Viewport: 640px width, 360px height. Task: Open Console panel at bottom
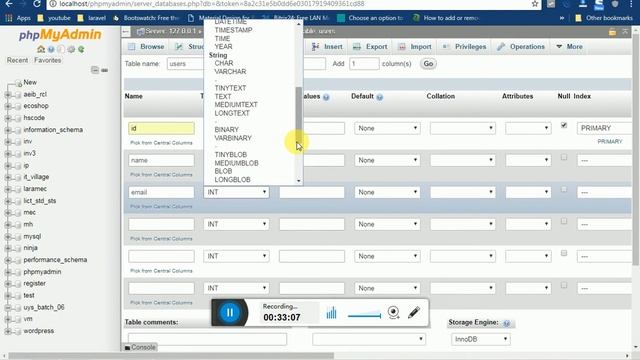click(x=140, y=347)
